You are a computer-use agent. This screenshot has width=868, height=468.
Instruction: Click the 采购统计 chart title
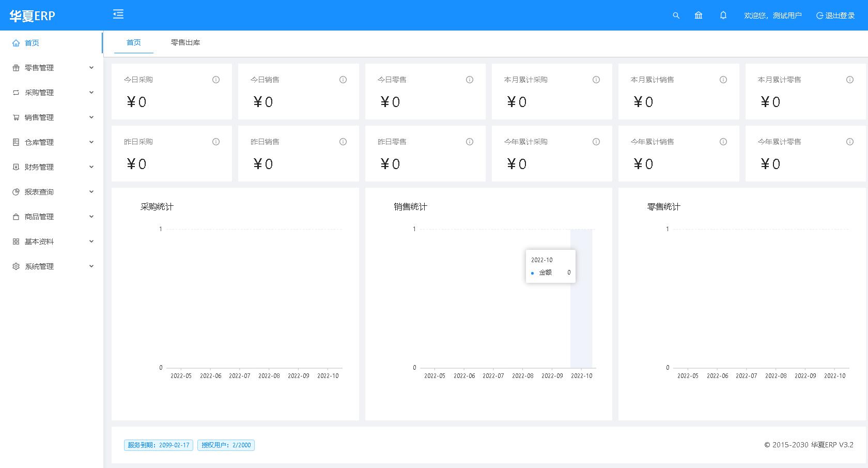[x=157, y=207]
